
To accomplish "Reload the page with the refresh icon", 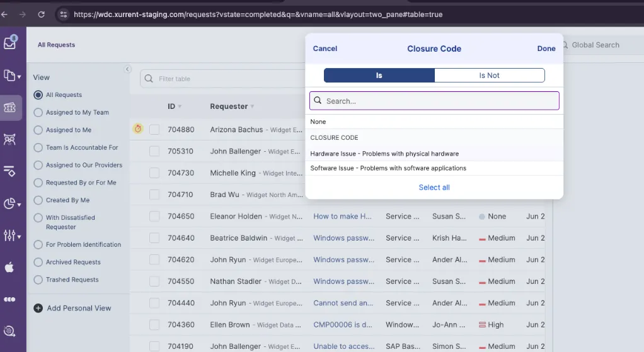I will (41, 14).
